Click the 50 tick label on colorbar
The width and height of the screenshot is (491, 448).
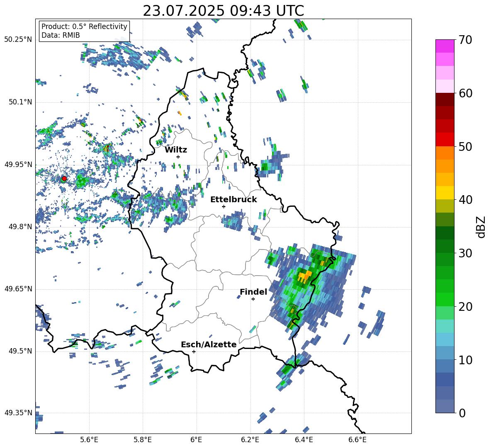(465, 147)
